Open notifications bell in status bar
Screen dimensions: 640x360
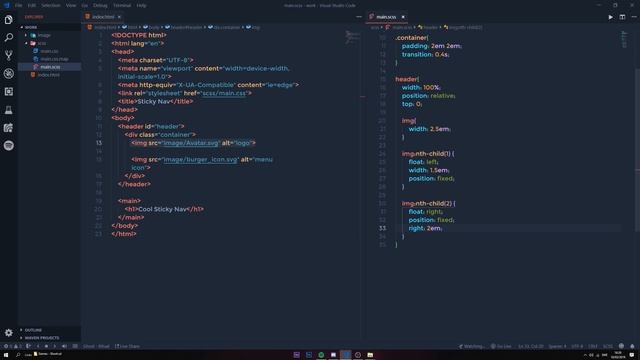(632, 346)
